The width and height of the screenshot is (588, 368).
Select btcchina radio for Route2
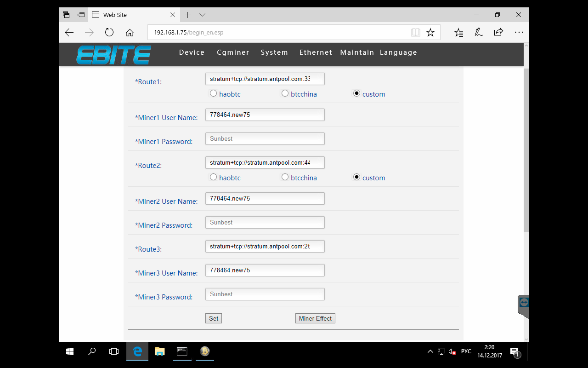click(x=285, y=177)
